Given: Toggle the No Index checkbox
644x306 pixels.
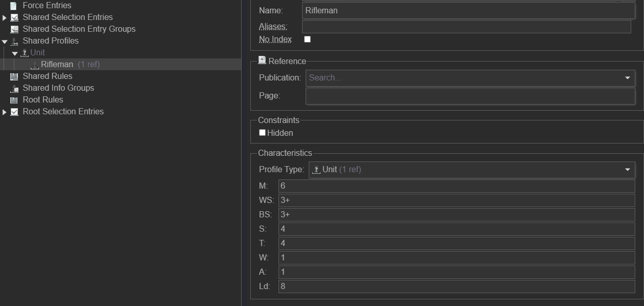Looking at the screenshot, I should tap(307, 39).
